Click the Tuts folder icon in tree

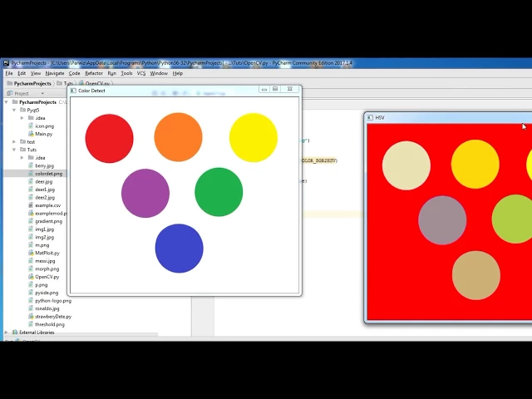point(22,150)
